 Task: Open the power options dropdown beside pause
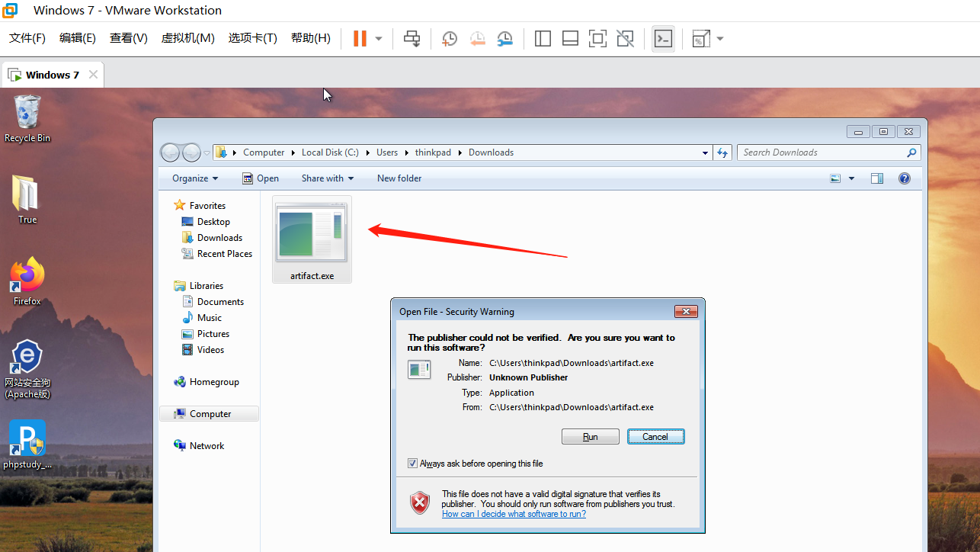tap(379, 39)
